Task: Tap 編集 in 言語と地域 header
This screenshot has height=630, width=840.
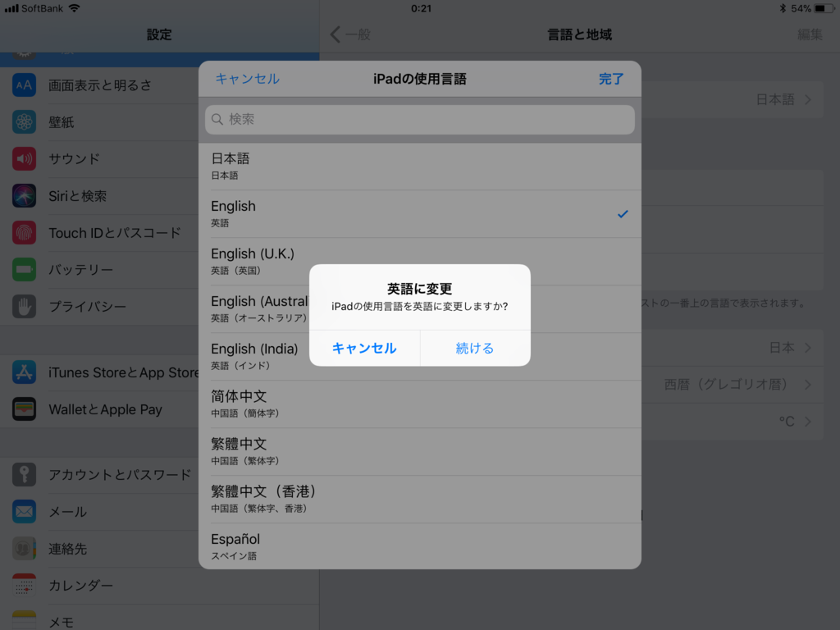Action: [x=810, y=34]
